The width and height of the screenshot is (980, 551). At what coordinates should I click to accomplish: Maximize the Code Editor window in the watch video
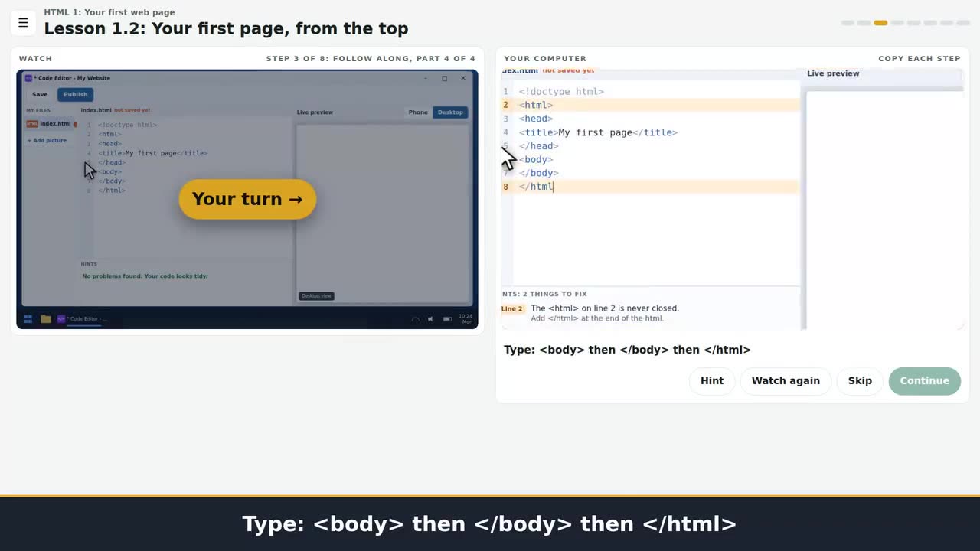[x=444, y=78]
